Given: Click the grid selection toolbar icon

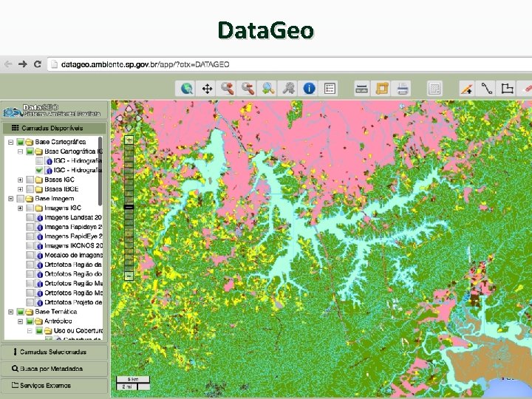Looking at the screenshot, I should [x=434, y=89].
